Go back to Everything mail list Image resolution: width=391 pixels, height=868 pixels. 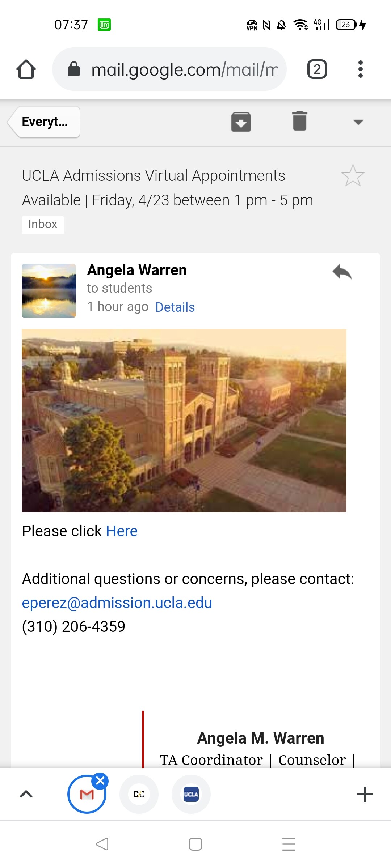pos(45,122)
